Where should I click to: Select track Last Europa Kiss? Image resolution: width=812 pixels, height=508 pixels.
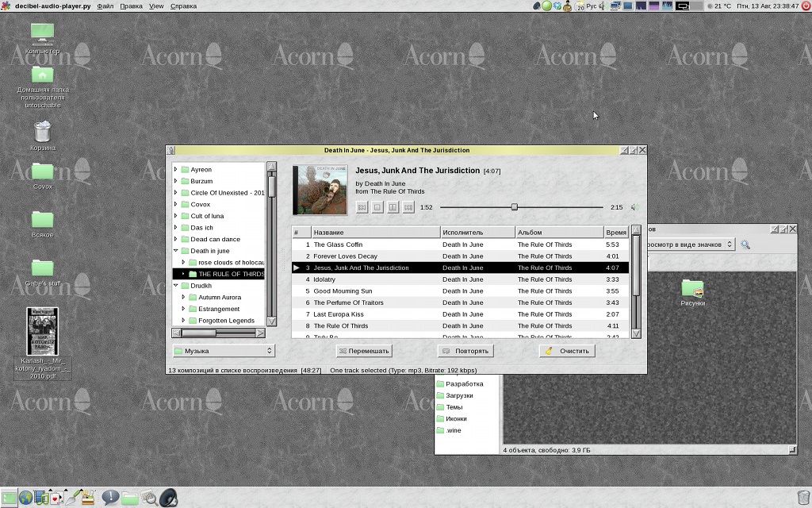[461, 314]
